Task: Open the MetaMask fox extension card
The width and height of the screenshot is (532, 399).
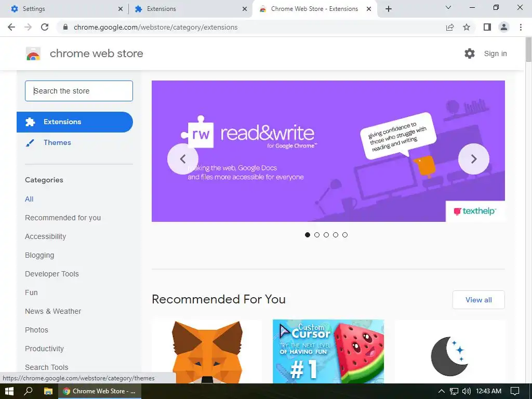Action: point(207,352)
